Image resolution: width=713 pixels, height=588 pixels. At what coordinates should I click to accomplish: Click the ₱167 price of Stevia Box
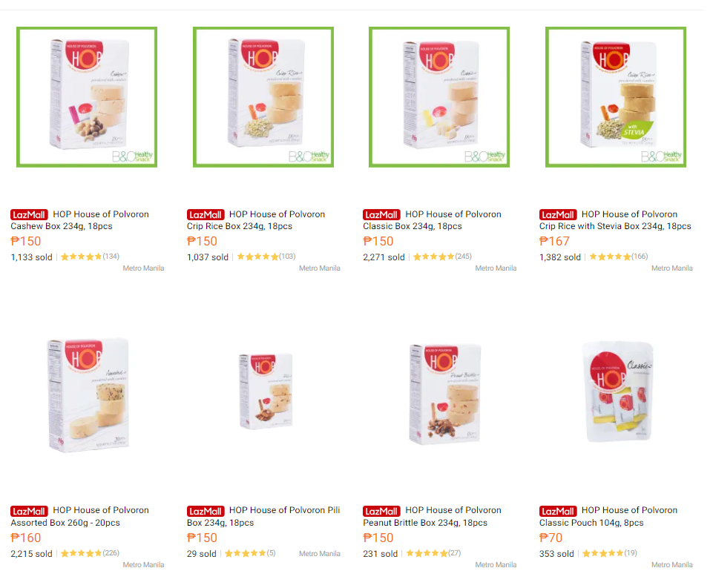tap(554, 241)
